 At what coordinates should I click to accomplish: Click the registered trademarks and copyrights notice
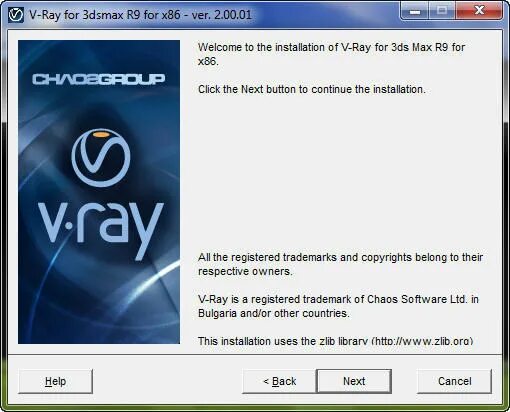(340, 264)
